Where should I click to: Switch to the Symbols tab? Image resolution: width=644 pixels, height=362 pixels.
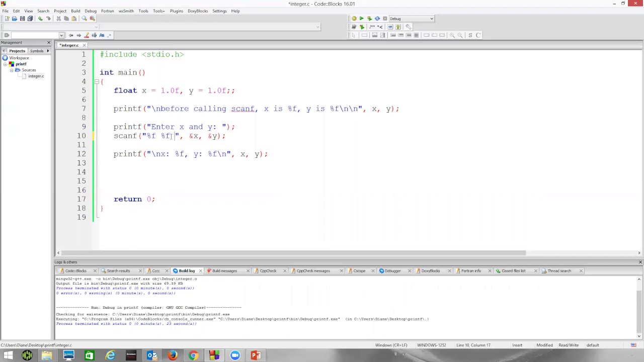(x=37, y=51)
